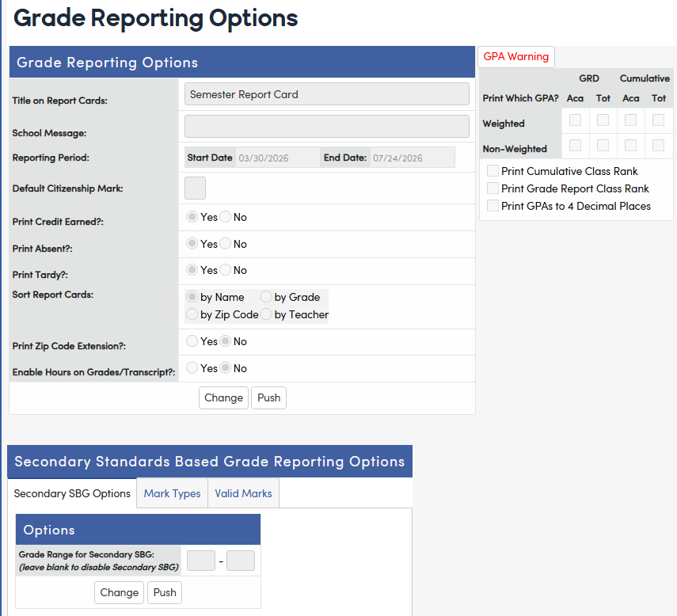Open the GPA Warning tab
The image size is (677, 616).
click(x=516, y=56)
